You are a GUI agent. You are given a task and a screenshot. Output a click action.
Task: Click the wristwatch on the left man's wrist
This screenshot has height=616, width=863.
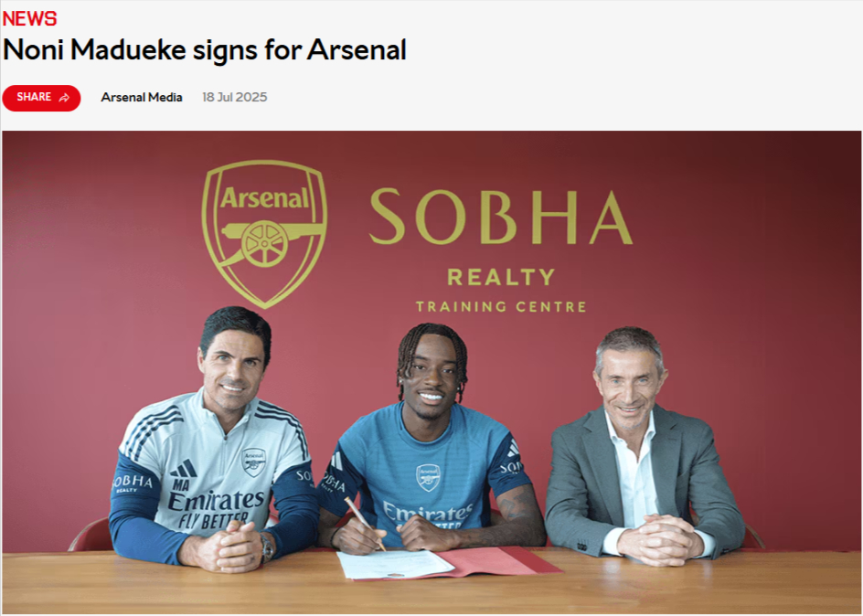[x=266, y=547]
